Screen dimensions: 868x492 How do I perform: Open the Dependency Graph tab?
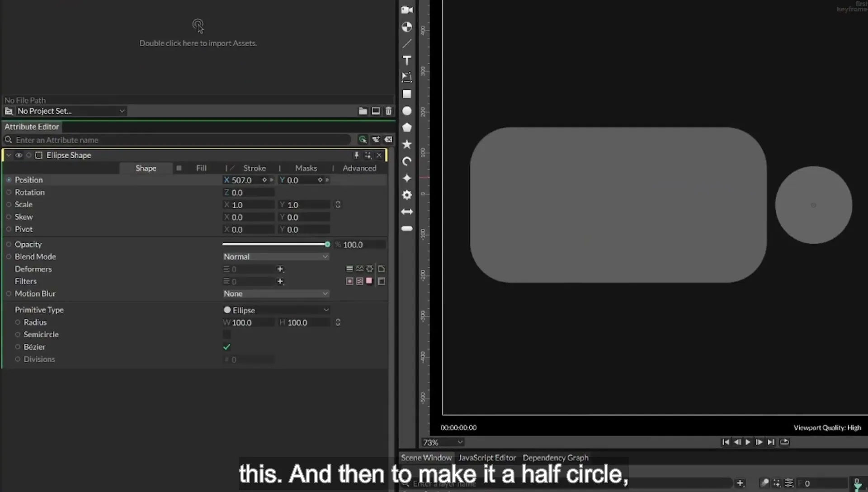coord(556,458)
